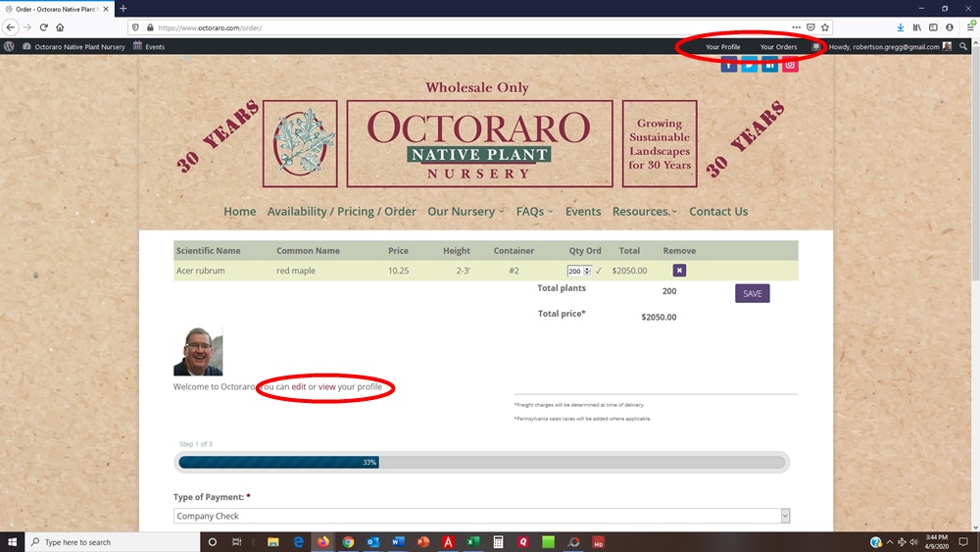Adjust the Qty Ord stepper arrows
Image resolution: width=980 pixels, height=552 pixels.
587,271
